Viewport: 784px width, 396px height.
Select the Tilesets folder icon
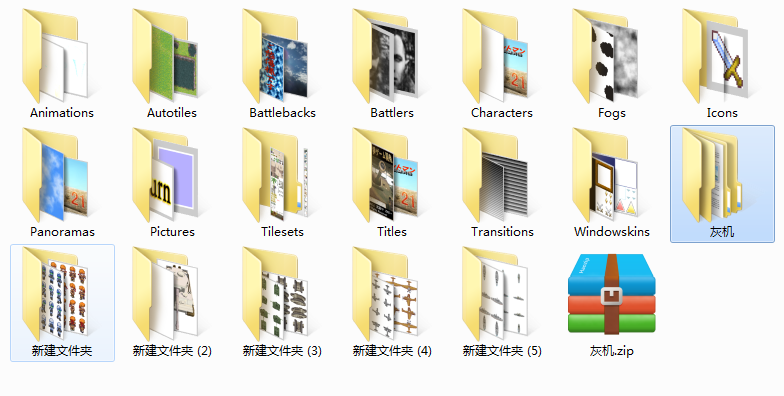[275, 174]
